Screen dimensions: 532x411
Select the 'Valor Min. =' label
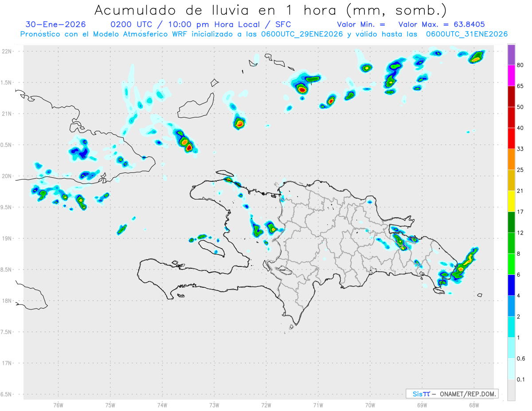click(361, 24)
